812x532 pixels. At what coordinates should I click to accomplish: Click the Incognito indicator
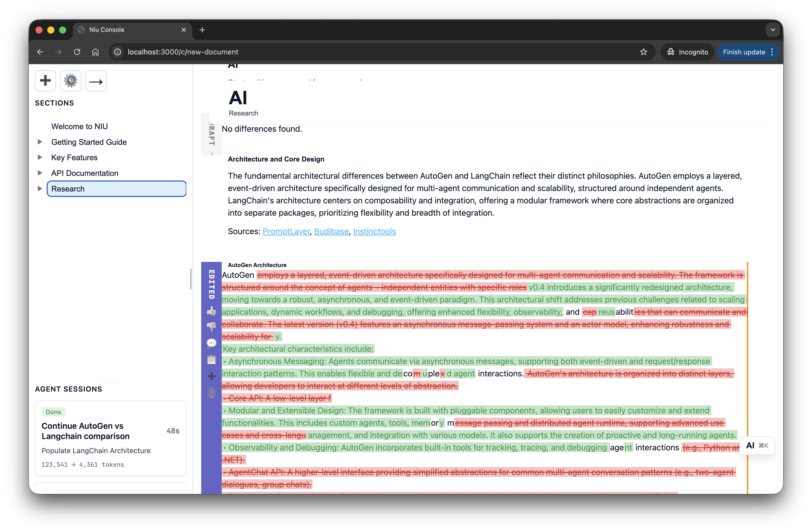click(x=688, y=52)
